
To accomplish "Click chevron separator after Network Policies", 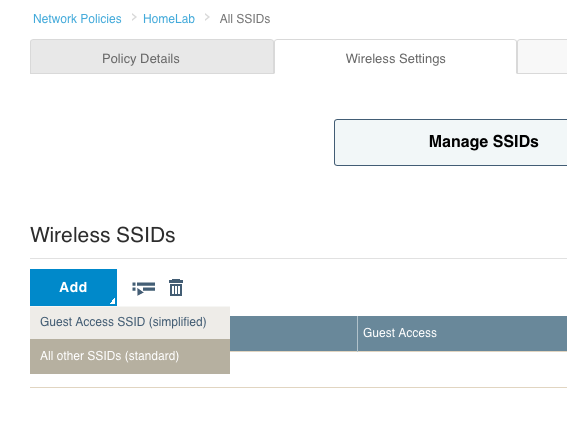I will click(x=134, y=17).
